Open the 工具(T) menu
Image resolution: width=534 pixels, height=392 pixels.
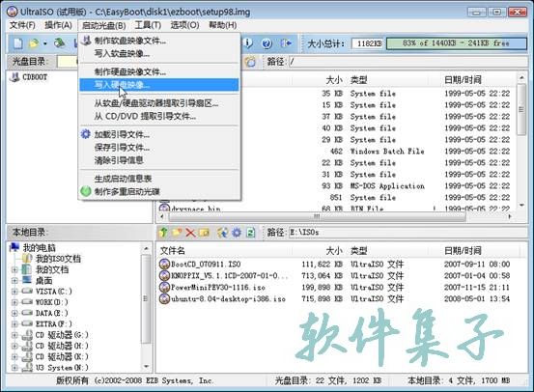point(148,25)
